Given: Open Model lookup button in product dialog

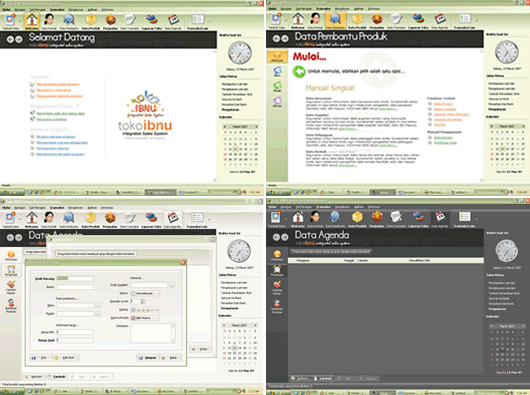Looking at the screenshot, I should click(98, 314).
